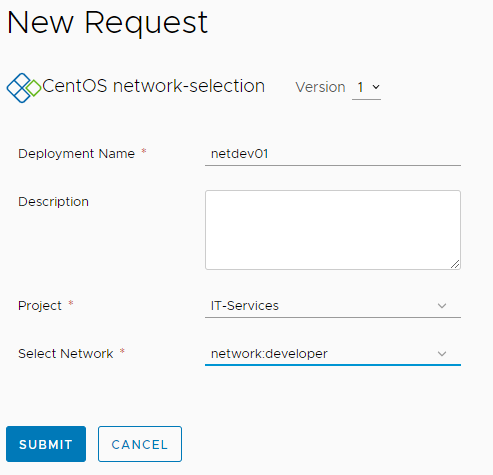Click the Select Network chevron arrow

442,354
